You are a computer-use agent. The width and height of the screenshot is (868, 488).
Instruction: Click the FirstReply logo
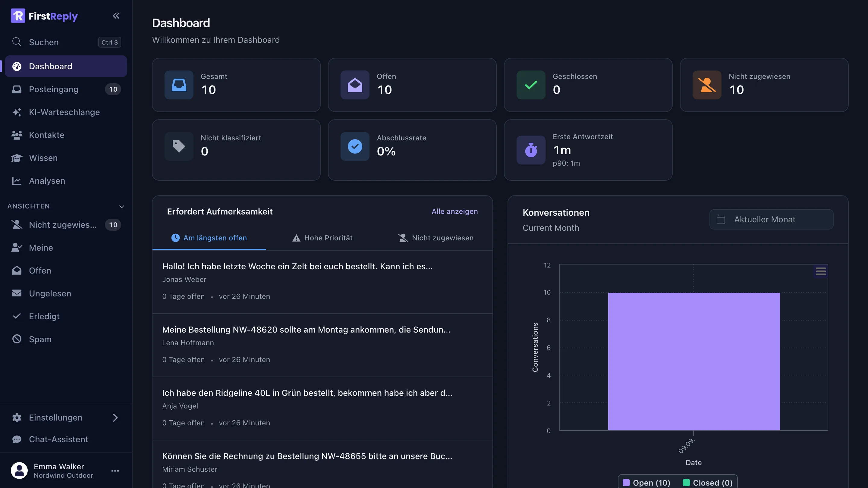click(44, 16)
